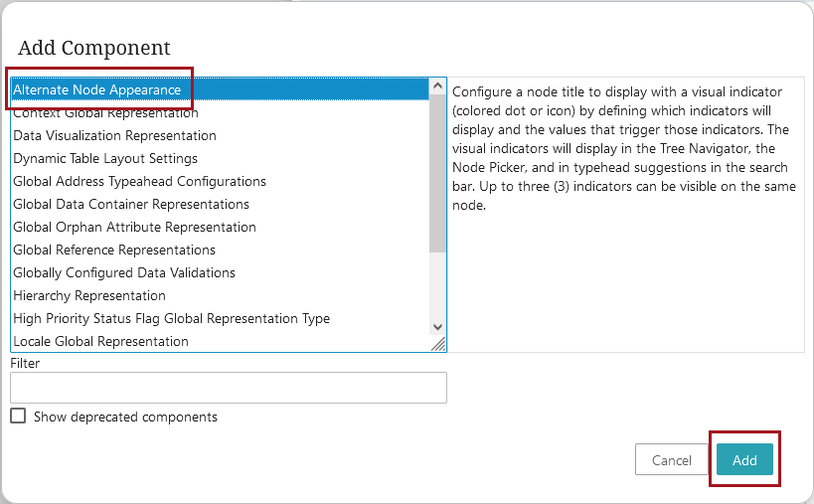The width and height of the screenshot is (814, 504).
Task: Choose High Priority Status Flag Global Representation Type
Action: tap(220, 318)
